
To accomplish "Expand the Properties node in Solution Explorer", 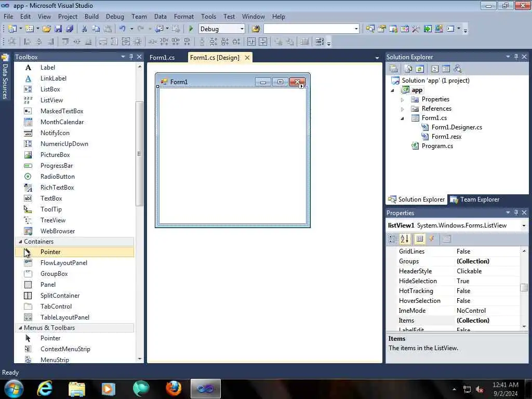I will click(403, 100).
